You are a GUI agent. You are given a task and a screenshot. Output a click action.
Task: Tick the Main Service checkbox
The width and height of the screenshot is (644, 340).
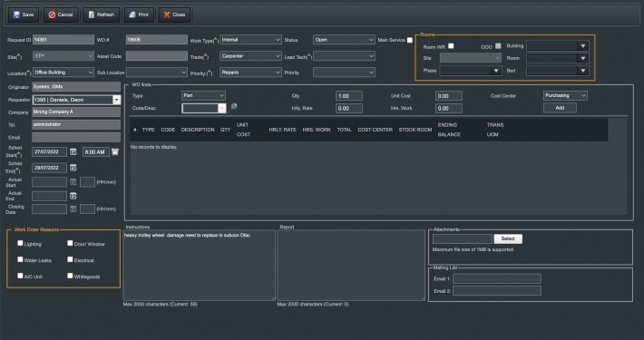[409, 40]
